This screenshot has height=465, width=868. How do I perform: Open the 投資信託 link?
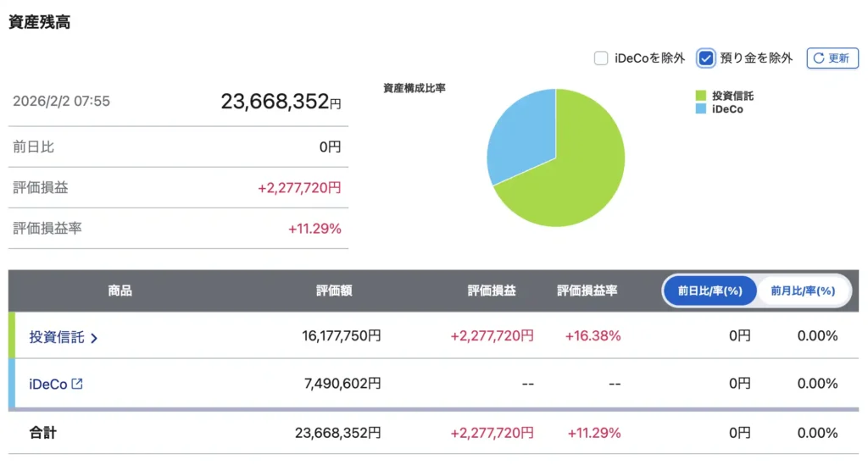coord(57,337)
